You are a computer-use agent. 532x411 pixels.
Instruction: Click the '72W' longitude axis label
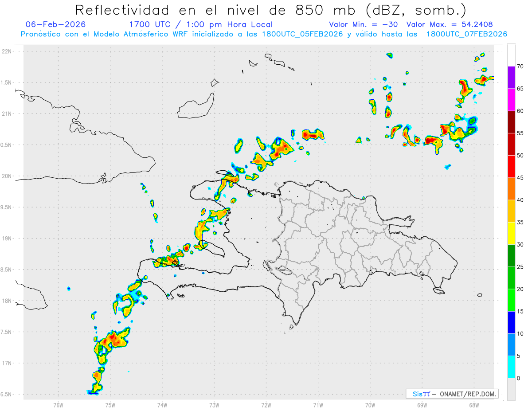click(266, 405)
